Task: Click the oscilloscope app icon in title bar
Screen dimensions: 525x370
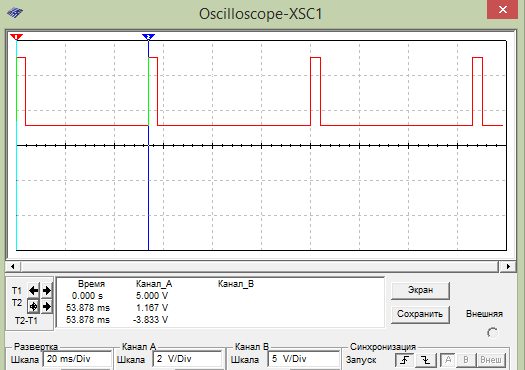Action: (x=15, y=13)
